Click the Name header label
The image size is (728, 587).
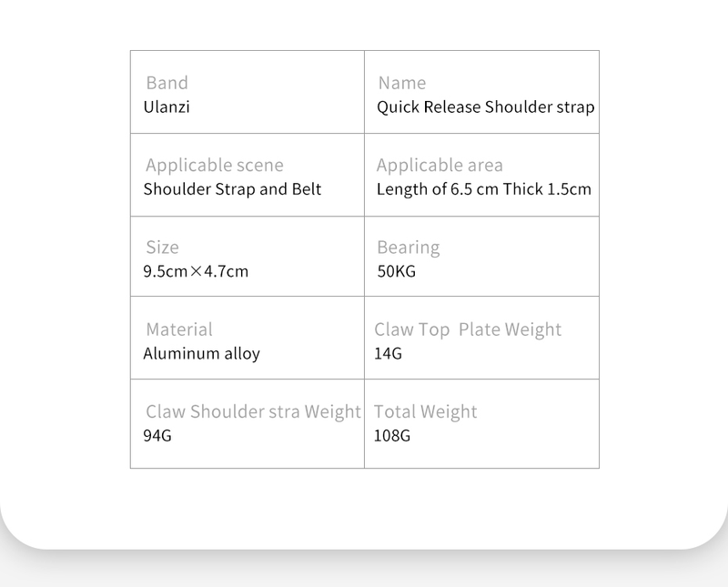coord(401,83)
